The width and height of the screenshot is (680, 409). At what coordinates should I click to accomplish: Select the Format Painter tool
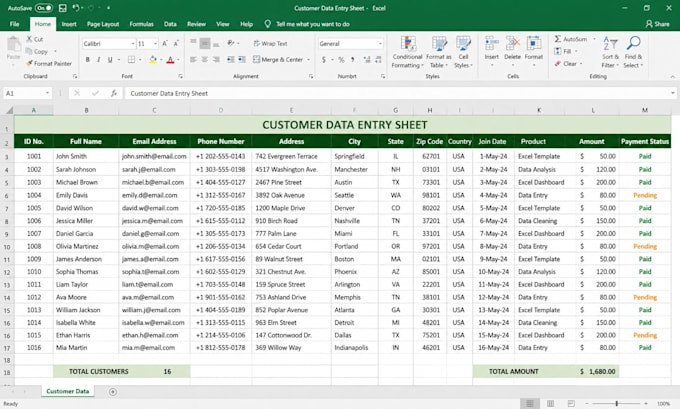pos(49,63)
